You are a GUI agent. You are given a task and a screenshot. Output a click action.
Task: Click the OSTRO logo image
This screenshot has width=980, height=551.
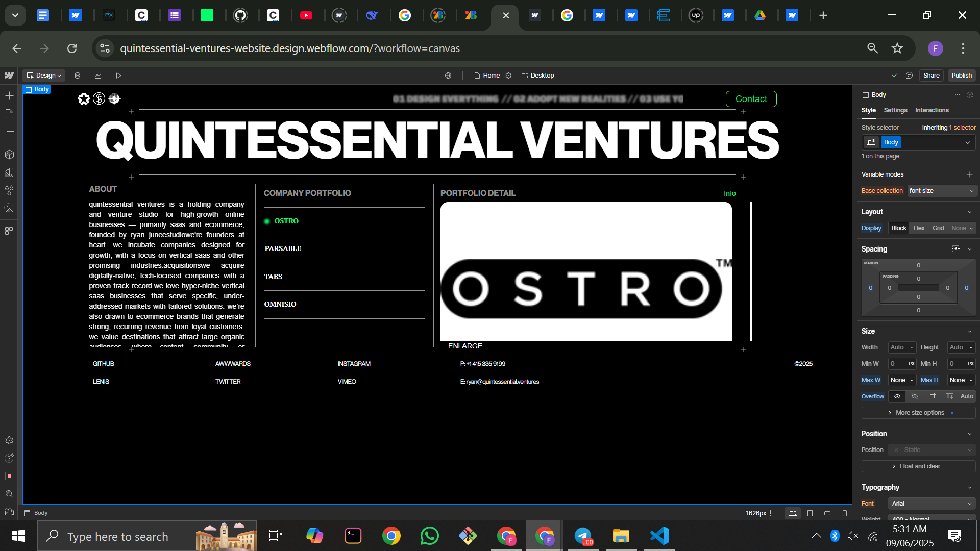point(586,271)
